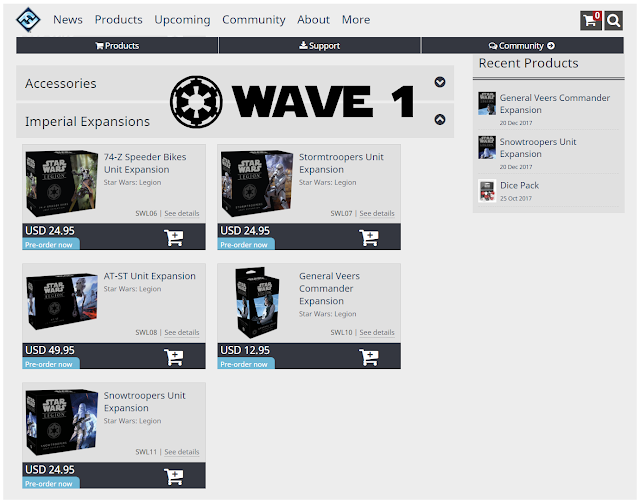
Task: Add 74-Z Speeder Bikes to cart
Action: [173, 238]
